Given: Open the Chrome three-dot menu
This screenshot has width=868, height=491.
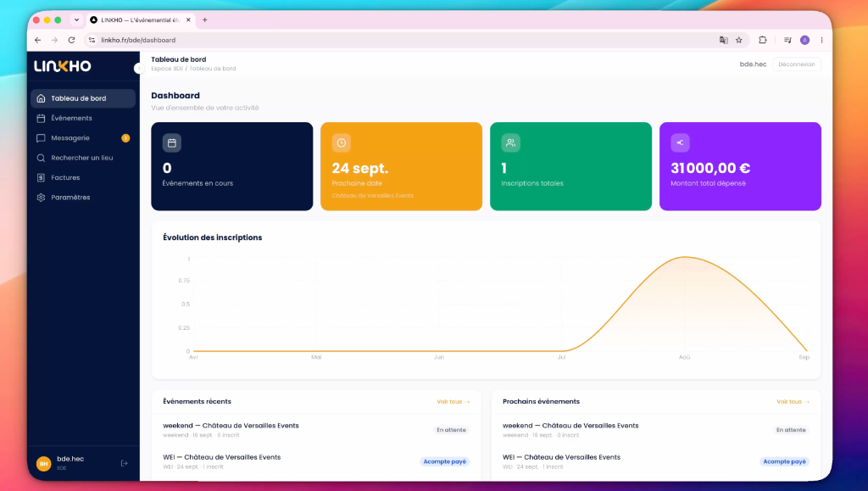Looking at the screenshot, I should 821,40.
